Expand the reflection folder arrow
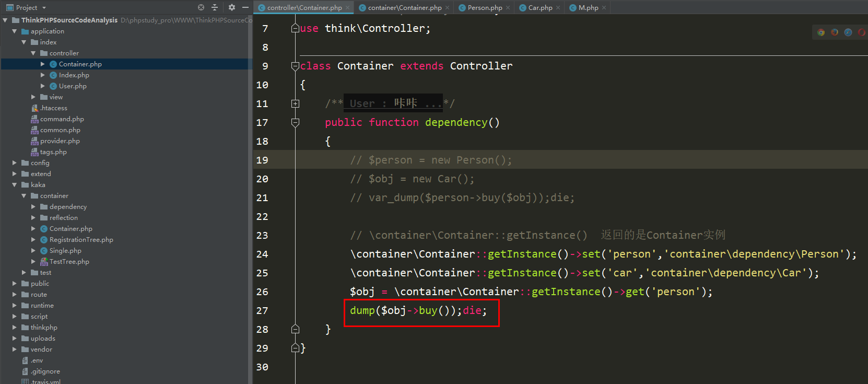 point(33,218)
